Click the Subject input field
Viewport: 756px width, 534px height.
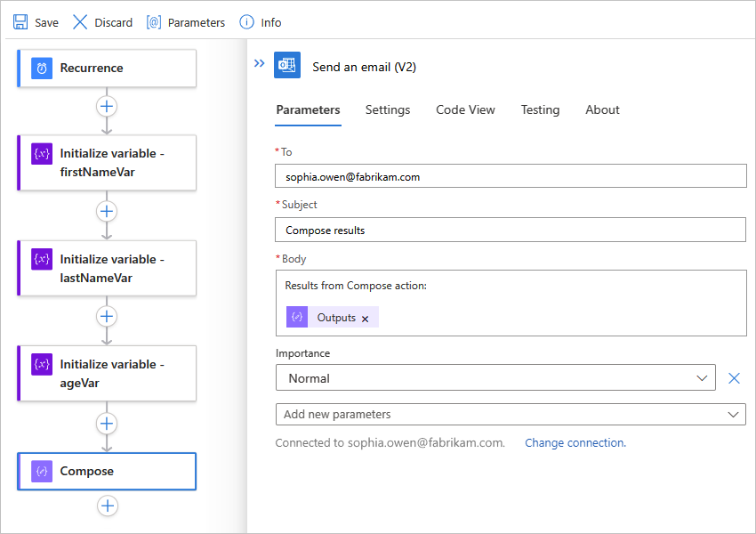[x=511, y=231]
